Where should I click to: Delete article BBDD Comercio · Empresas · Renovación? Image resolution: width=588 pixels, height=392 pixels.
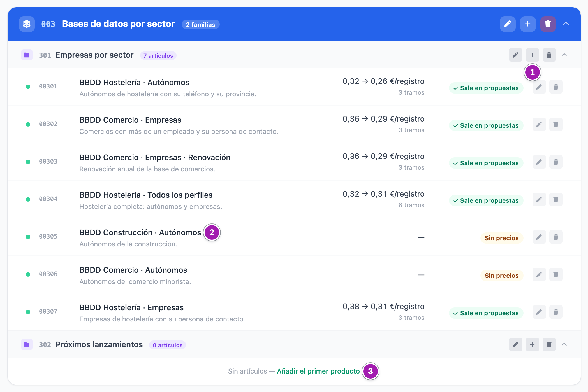[556, 162]
